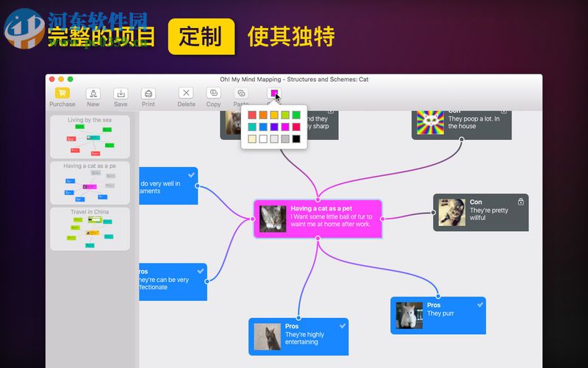Screen dimensions: 588x368
Task: Save the mind map via Save icon
Action: (x=121, y=93)
